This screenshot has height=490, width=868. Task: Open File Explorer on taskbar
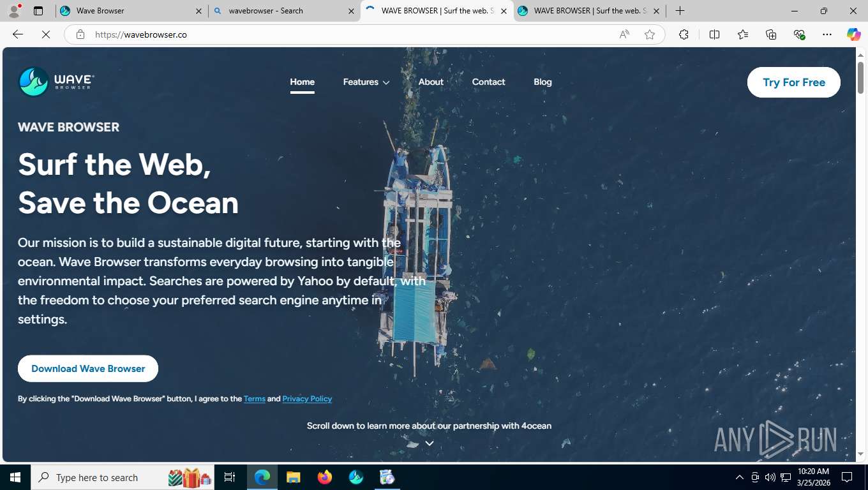[x=293, y=477]
